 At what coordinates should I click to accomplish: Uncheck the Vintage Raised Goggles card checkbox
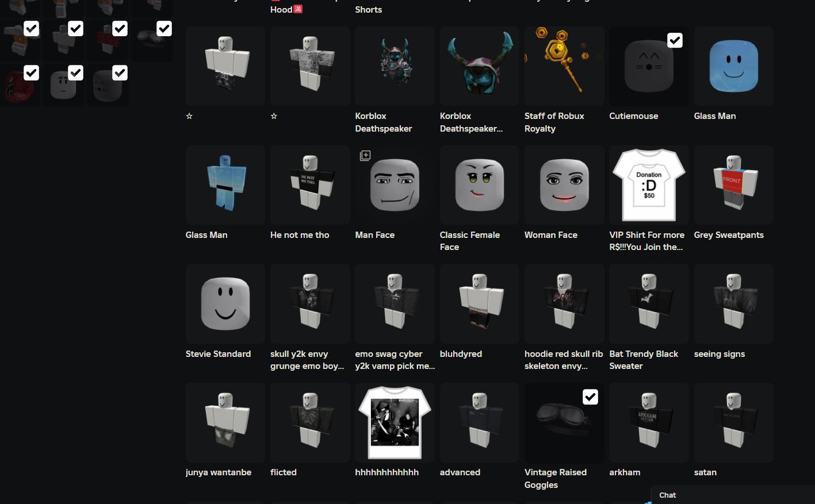tap(590, 397)
